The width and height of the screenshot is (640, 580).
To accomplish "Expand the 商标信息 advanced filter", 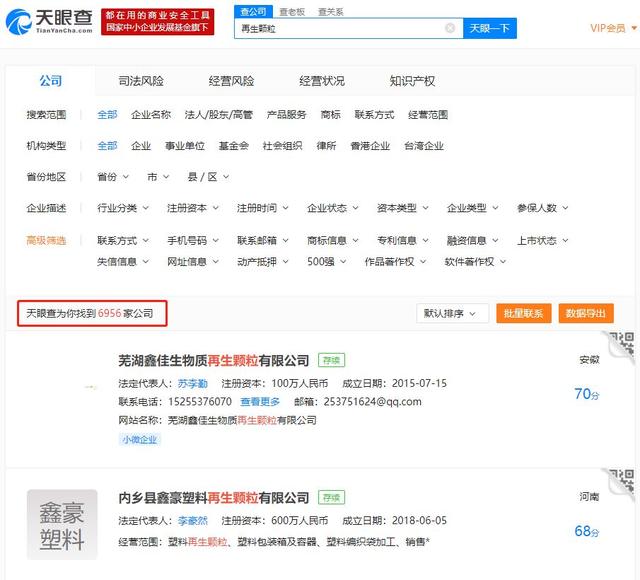I will point(333,240).
